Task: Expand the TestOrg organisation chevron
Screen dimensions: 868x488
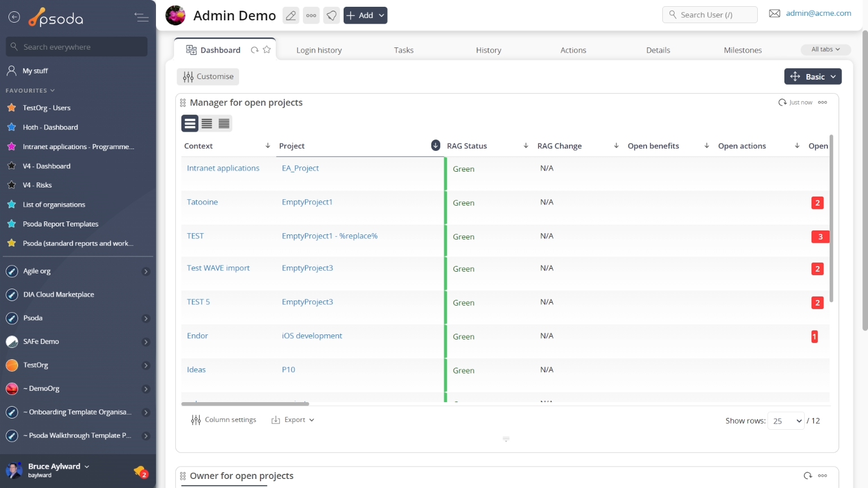Action: pos(146,365)
